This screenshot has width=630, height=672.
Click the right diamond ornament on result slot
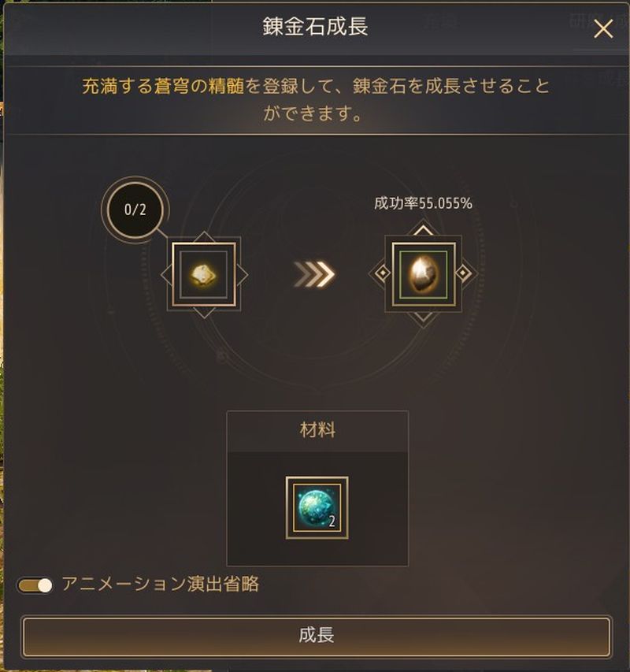[x=463, y=273]
